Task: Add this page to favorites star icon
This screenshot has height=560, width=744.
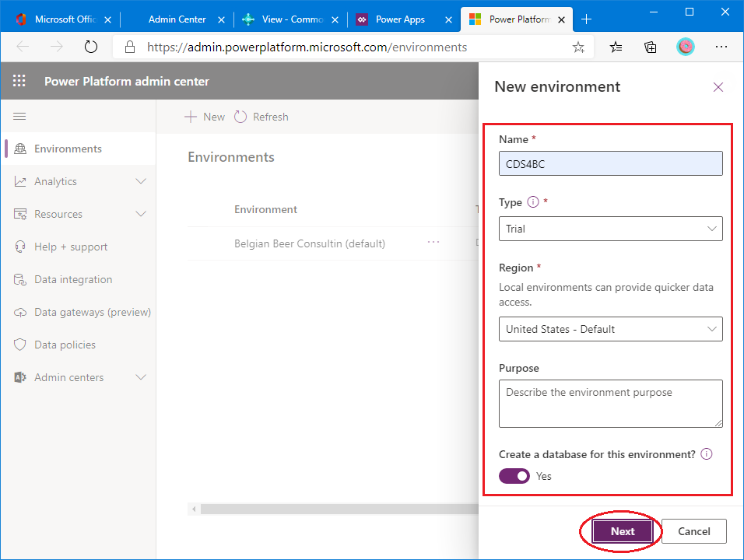Action: tap(578, 47)
